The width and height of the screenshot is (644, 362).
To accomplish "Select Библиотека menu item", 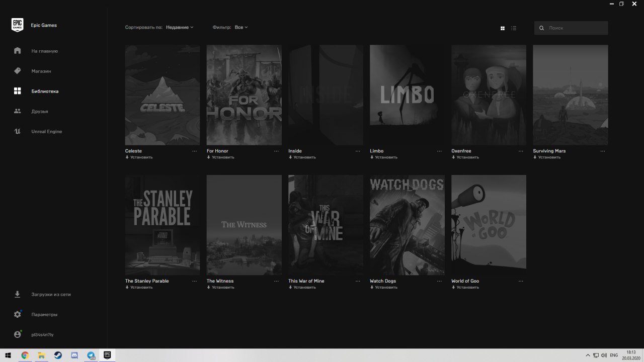I will (45, 92).
